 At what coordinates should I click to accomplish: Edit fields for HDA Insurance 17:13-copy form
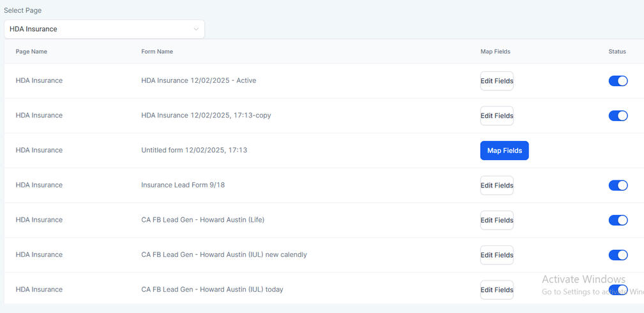tap(497, 116)
